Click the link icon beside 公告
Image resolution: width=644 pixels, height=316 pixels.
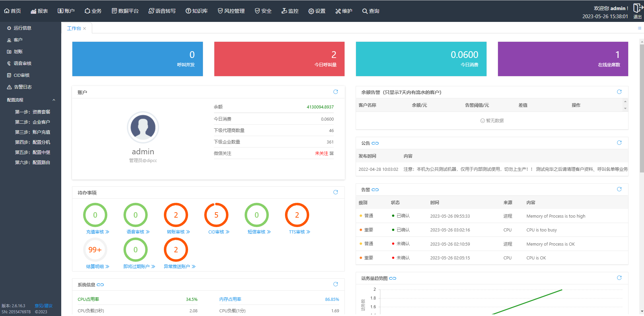pyautogui.click(x=375, y=144)
